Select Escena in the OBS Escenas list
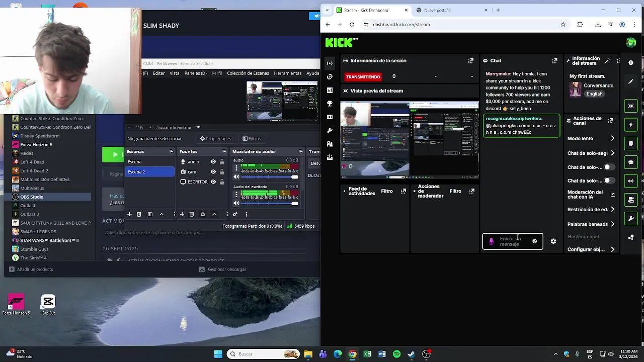 (150, 162)
